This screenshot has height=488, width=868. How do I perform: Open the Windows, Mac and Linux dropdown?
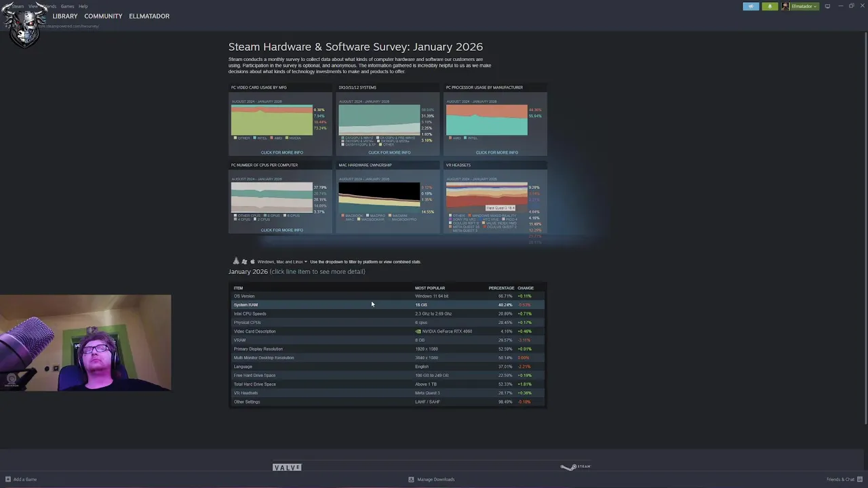(282, 262)
